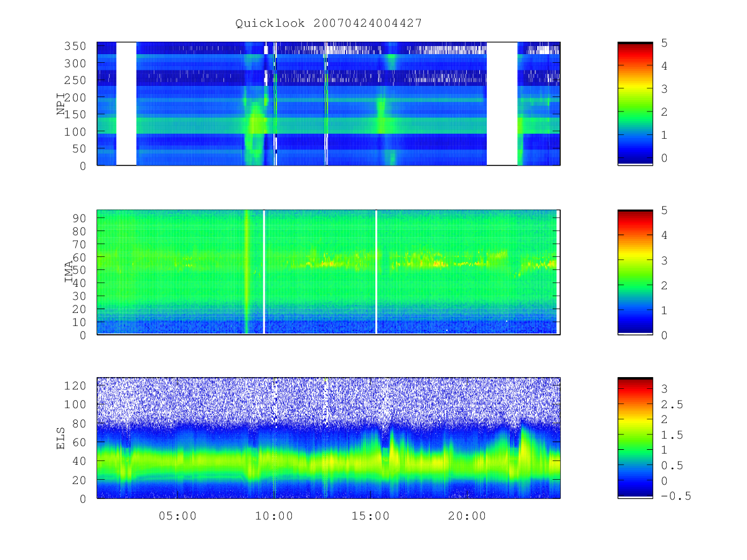The image size is (747, 560).
Task: Click the 10:00 time axis label
Action: 274,516
